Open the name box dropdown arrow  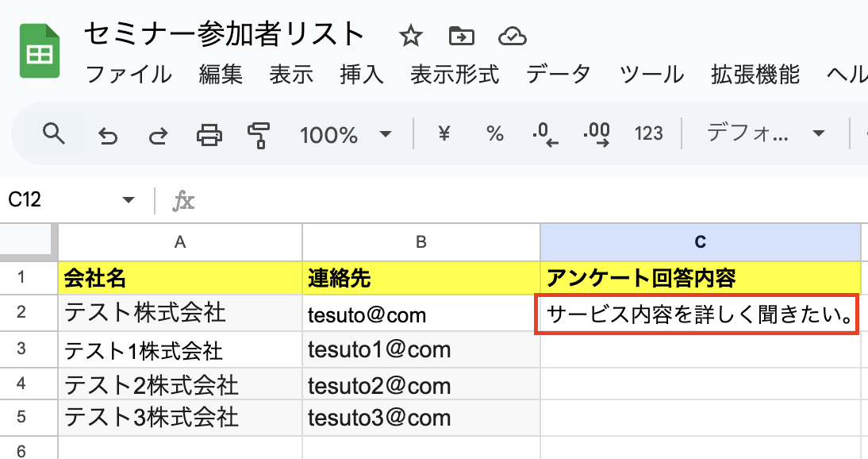129,201
